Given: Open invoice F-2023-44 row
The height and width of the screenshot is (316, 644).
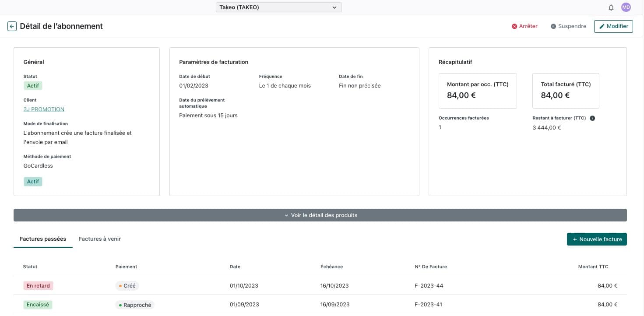Looking at the screenshot, I should coord(429,286).
